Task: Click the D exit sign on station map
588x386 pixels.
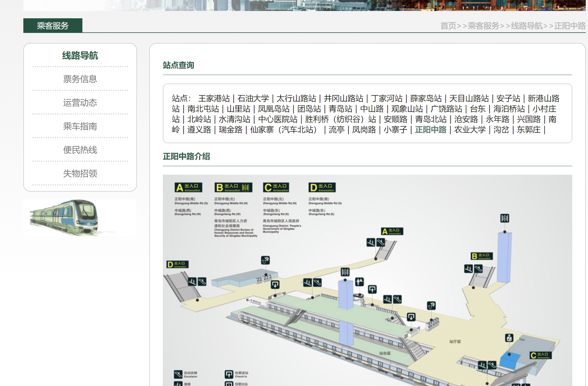Action: 177,264
